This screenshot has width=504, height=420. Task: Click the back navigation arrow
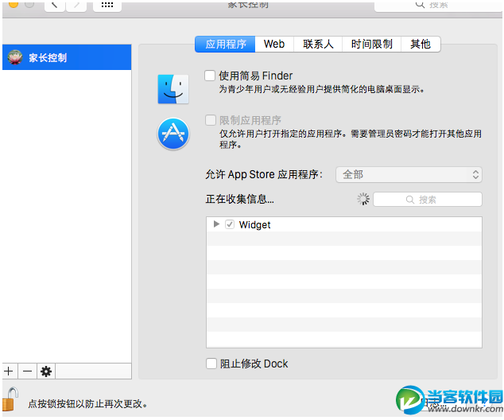(55, 6)
